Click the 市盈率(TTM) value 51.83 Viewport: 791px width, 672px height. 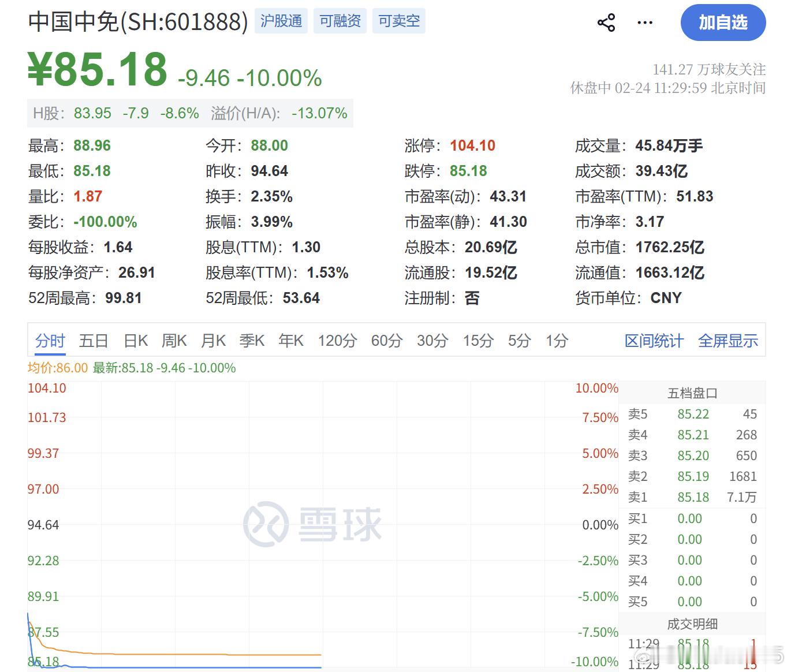[x=695, y=196]
